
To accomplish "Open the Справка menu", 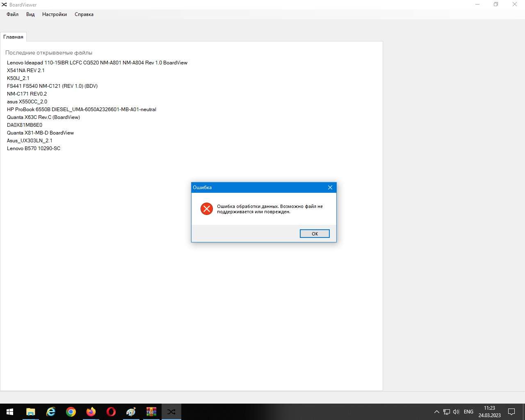I will pos(84,14).
